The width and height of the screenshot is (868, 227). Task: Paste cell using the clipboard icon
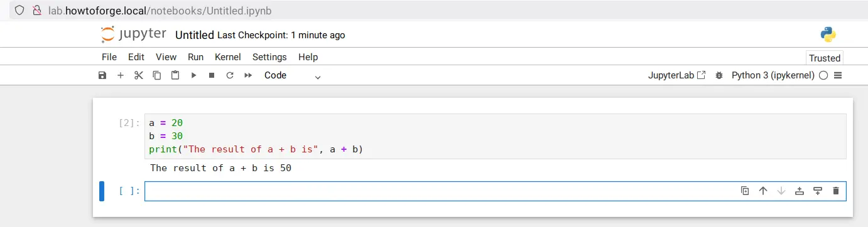tap(175, 75)
